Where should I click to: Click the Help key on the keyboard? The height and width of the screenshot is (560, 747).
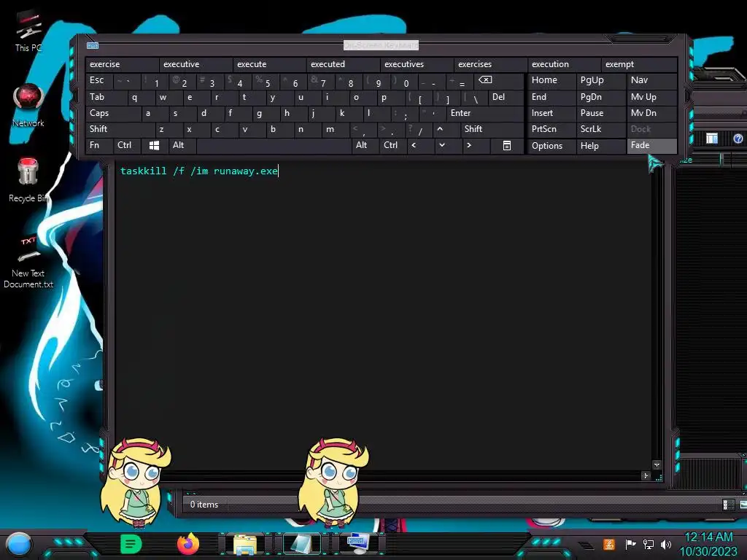pos(601,146)
